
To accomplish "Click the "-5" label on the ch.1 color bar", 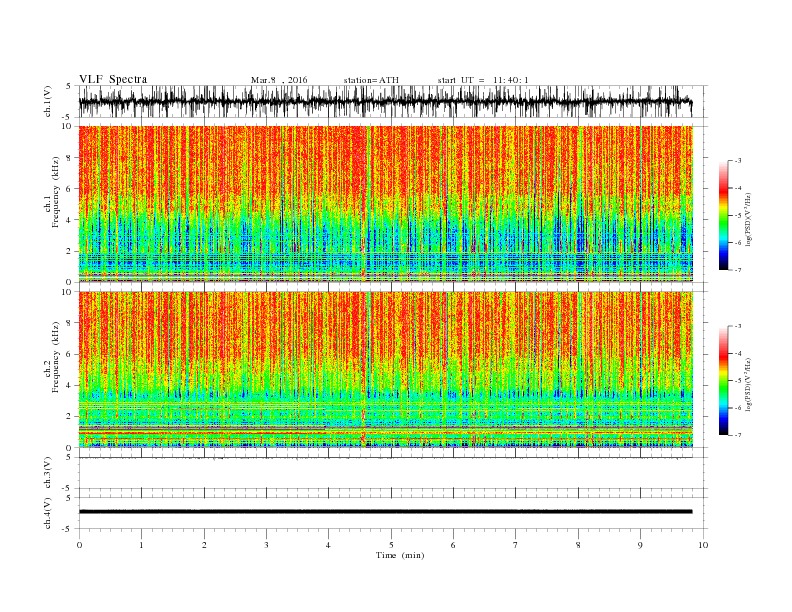I will (x=737, y=216).
